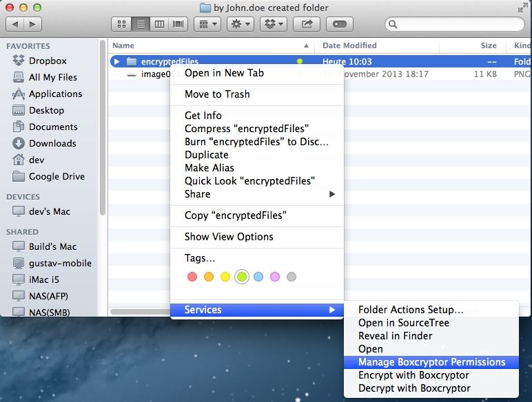Switch to Cover Flow view
Screen dimensions: 532x402
tap(178, 24)
